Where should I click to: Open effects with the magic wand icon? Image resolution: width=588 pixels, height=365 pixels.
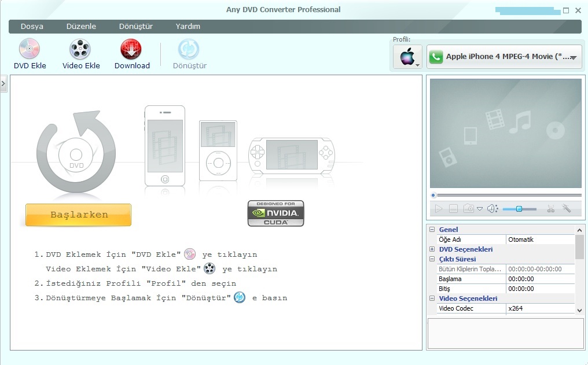(x=567, y=209)
